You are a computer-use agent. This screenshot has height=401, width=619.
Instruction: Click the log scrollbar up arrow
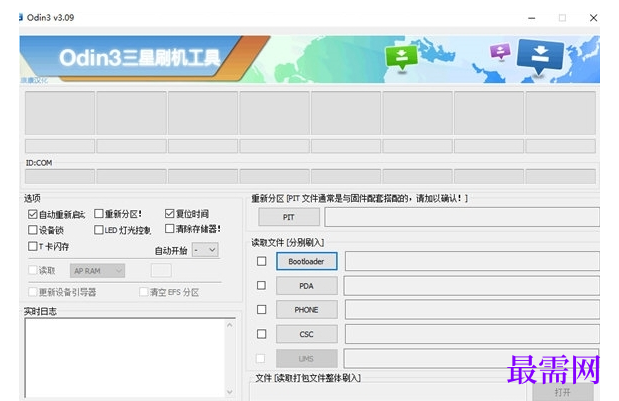coord(230,325)
